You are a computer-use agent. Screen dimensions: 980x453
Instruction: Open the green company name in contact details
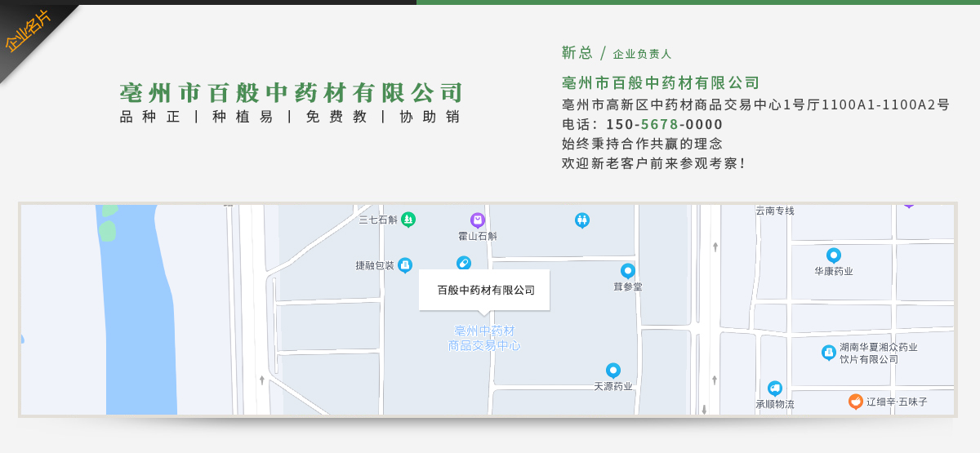[x=661, y=82]
